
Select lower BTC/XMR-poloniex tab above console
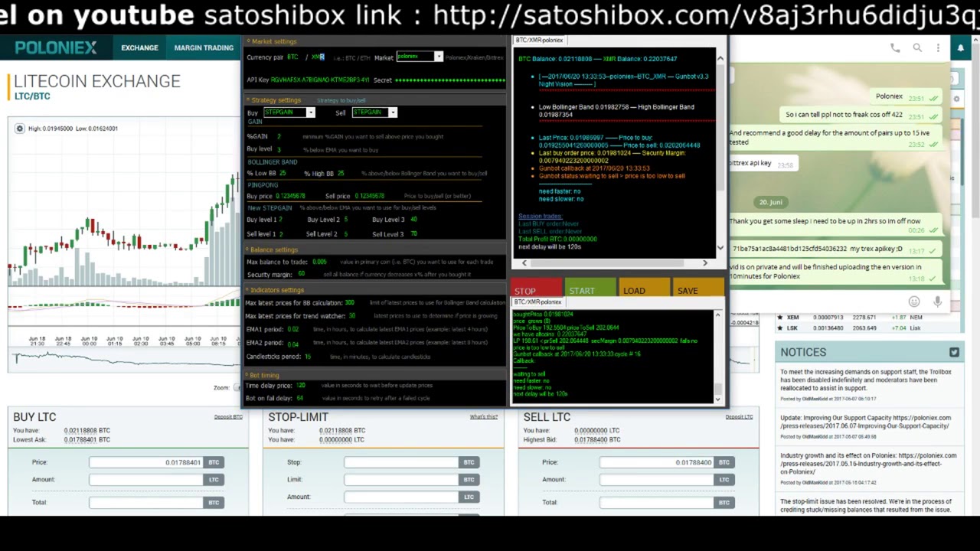(537, 302)
